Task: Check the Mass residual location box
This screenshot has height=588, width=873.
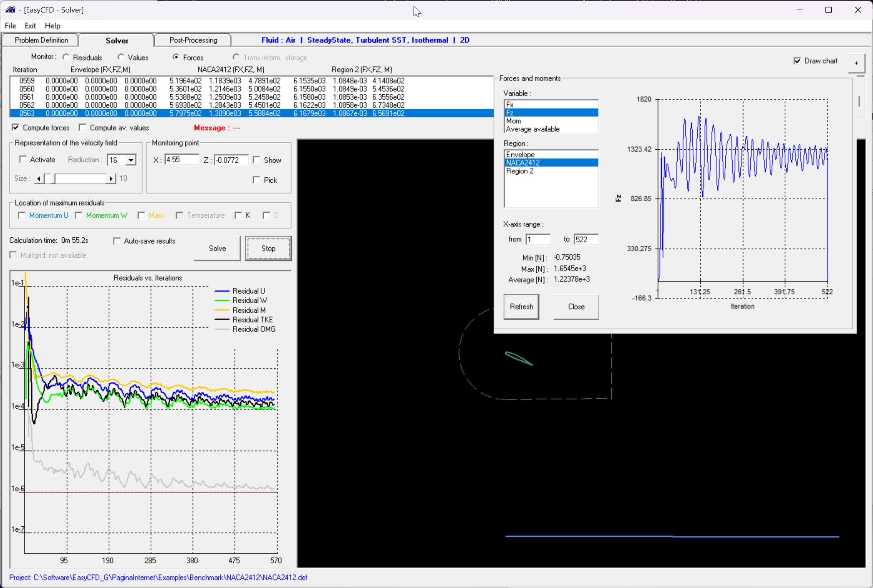Action: click(141, 216)
